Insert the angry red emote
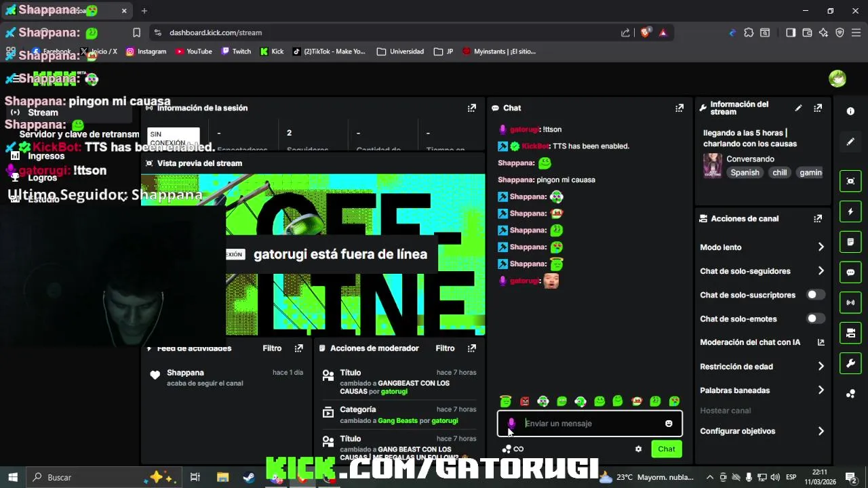 tap(524, 401)
